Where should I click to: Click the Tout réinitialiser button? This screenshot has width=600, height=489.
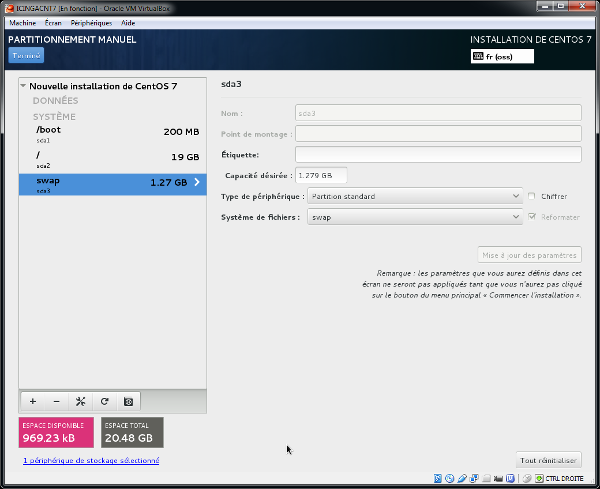[x=548, y=460]
